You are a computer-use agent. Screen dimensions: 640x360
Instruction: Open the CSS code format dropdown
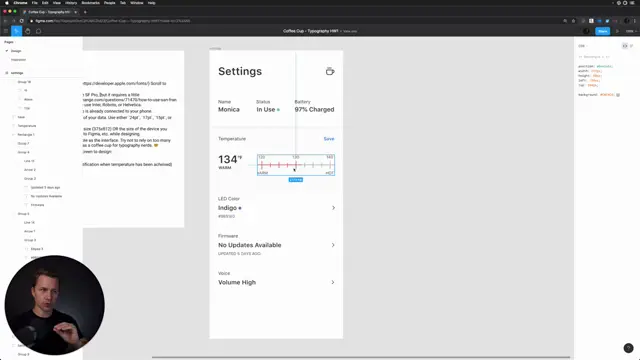click(583, 46)
